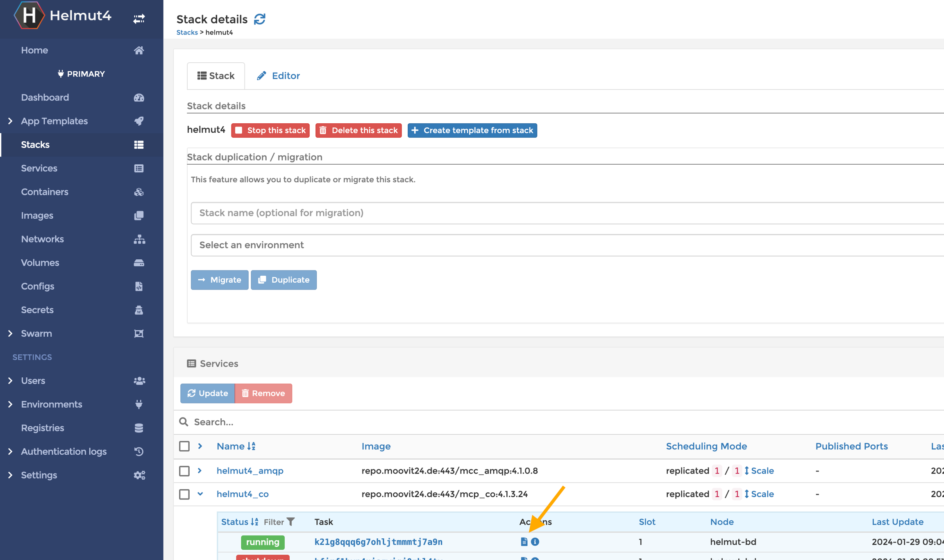Screen dimensions: 944x560
Task: Click Create template from stack
Action: [472, 130]
